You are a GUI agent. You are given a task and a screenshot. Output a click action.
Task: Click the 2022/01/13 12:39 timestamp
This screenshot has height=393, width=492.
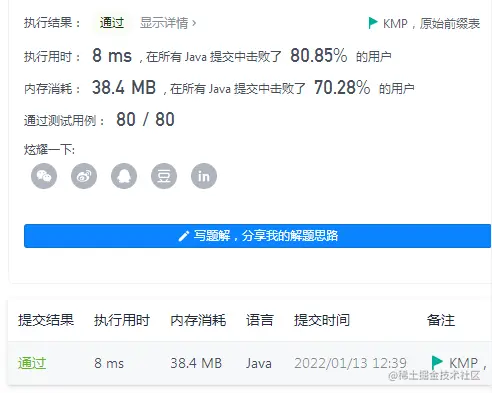[x=350, y=363]
